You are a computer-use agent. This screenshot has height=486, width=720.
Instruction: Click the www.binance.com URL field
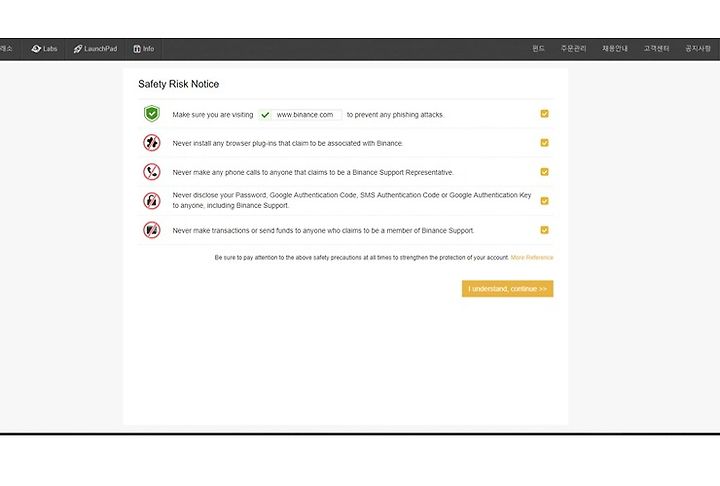click(300, 115)
